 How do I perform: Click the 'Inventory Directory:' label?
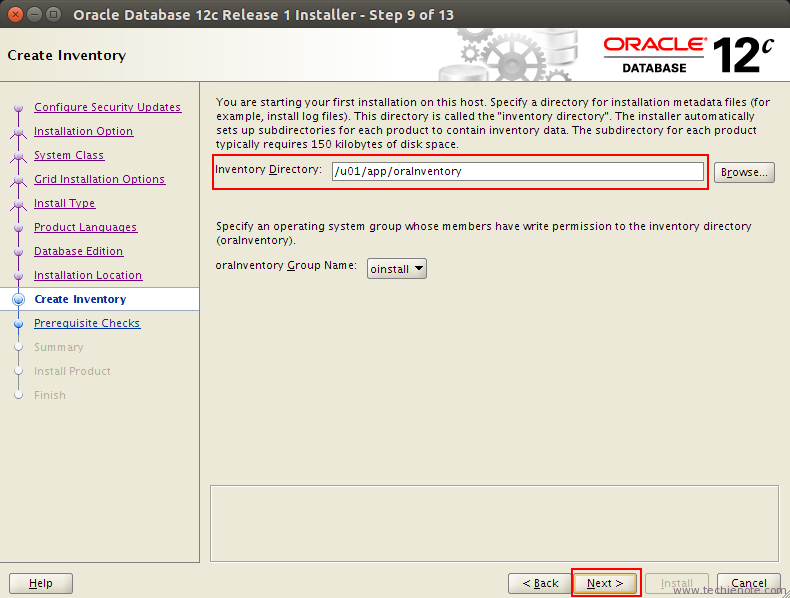pos(269,169)
